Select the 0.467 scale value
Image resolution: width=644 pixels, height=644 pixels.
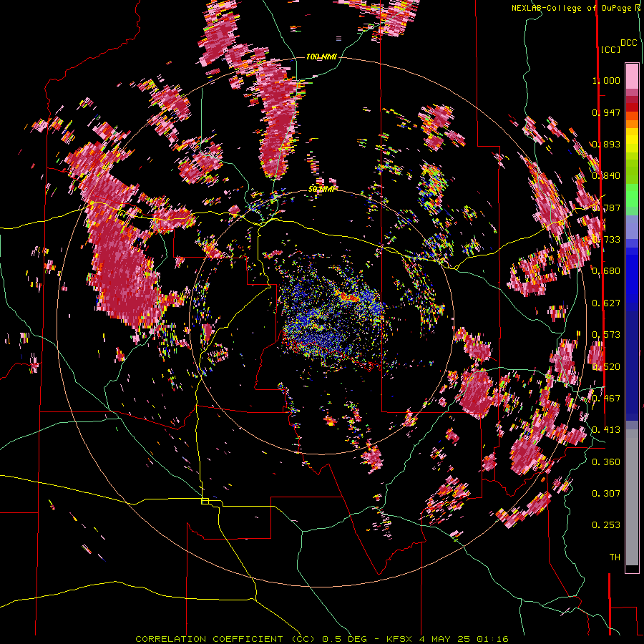pos(606,399)
